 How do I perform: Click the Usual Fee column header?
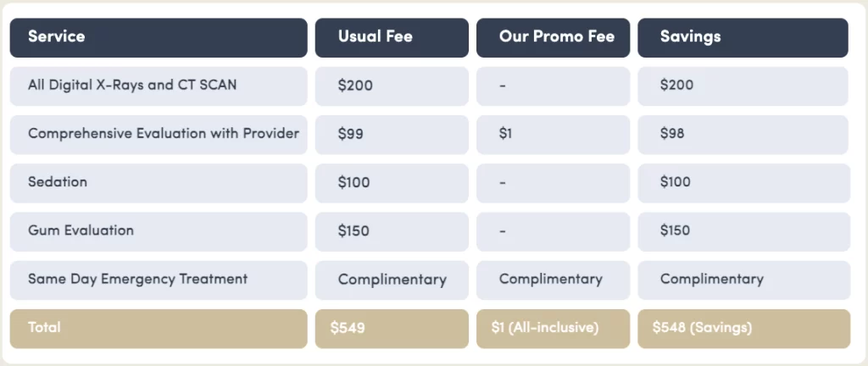point(391,37)
